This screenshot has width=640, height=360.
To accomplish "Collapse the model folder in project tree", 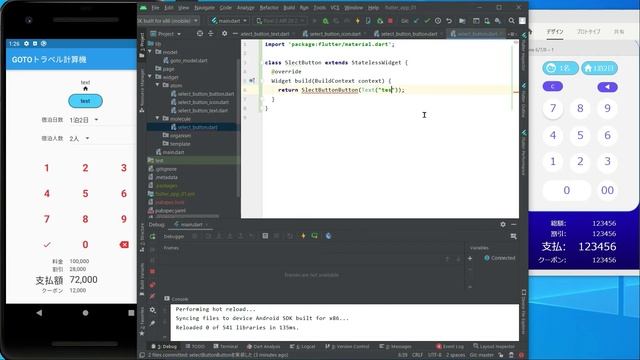I will tap(150, 52).
